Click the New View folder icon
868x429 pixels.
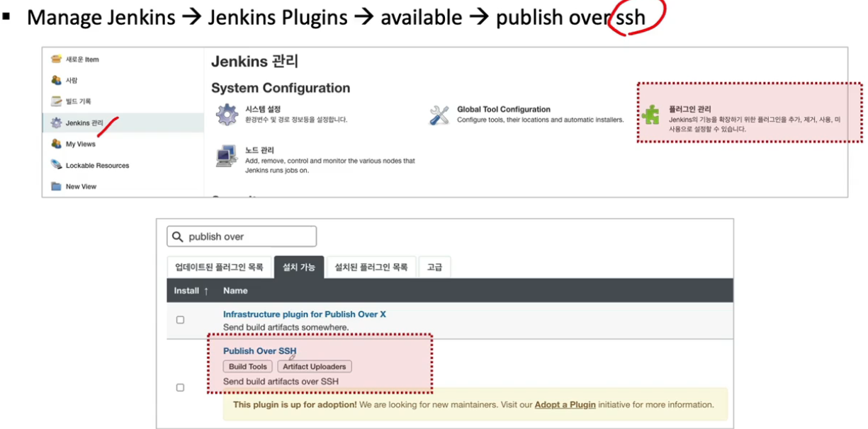point(56,186)
